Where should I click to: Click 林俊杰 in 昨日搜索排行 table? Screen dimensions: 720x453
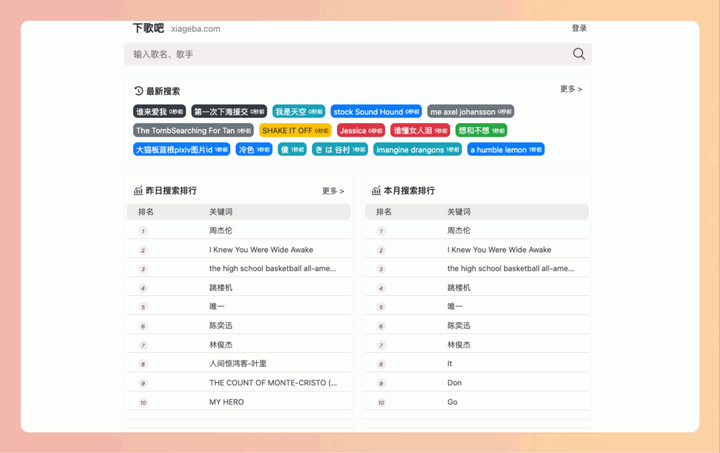coord(221,345)
